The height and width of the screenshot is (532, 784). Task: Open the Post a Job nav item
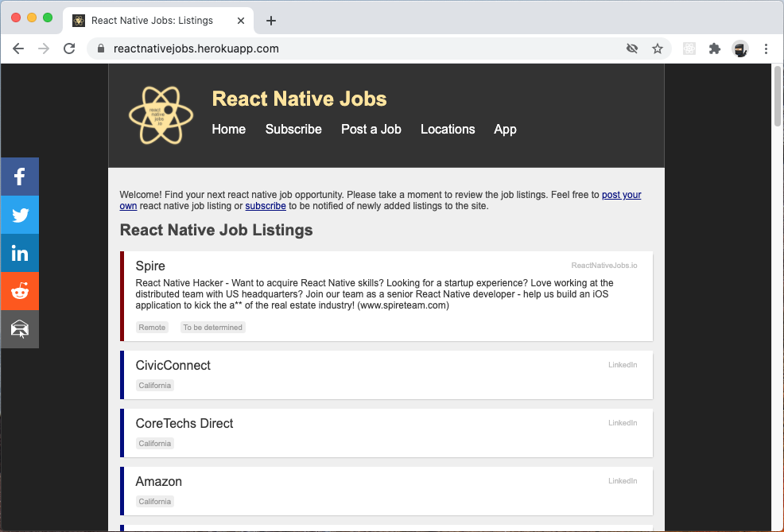pos(371,129)
